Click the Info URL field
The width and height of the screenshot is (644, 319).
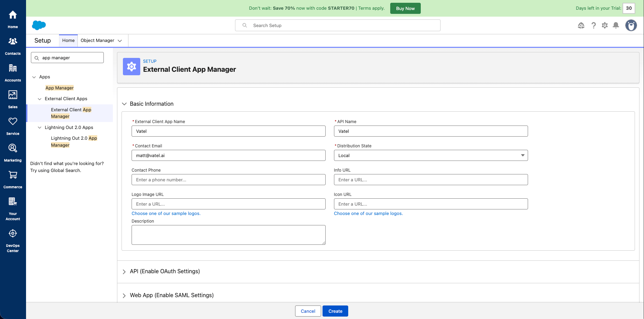pos(431,180)
